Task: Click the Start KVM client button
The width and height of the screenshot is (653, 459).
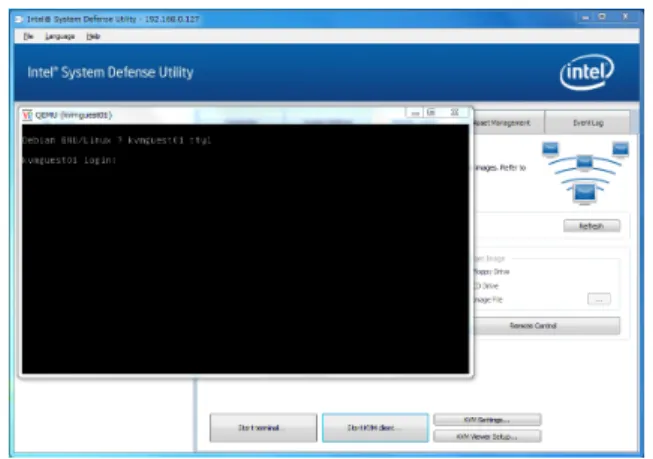Action: pyautogui.click(x=375, y=427)
